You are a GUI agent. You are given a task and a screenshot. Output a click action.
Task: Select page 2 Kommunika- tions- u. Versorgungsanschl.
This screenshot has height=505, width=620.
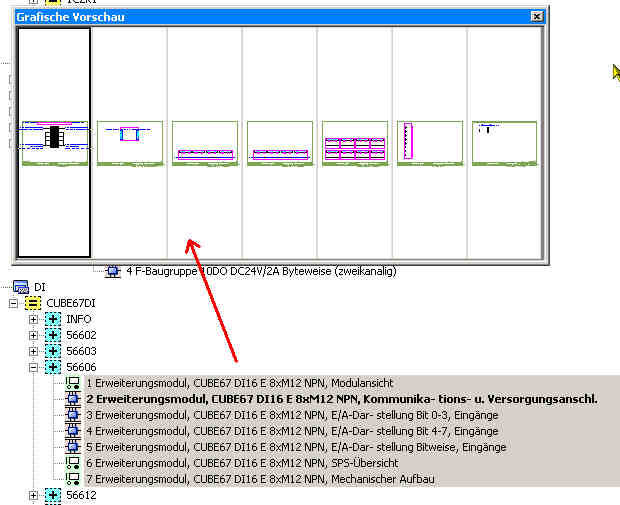(342, 399)
